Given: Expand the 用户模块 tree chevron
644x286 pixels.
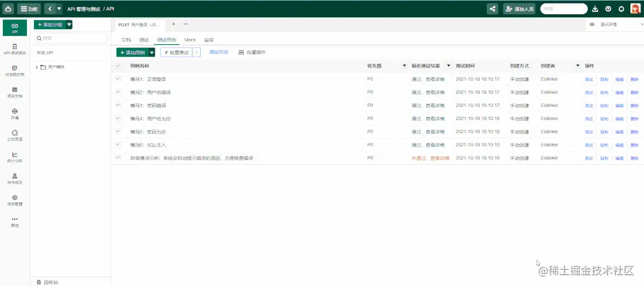Looking at the screenshot, I should coord(36,67).
